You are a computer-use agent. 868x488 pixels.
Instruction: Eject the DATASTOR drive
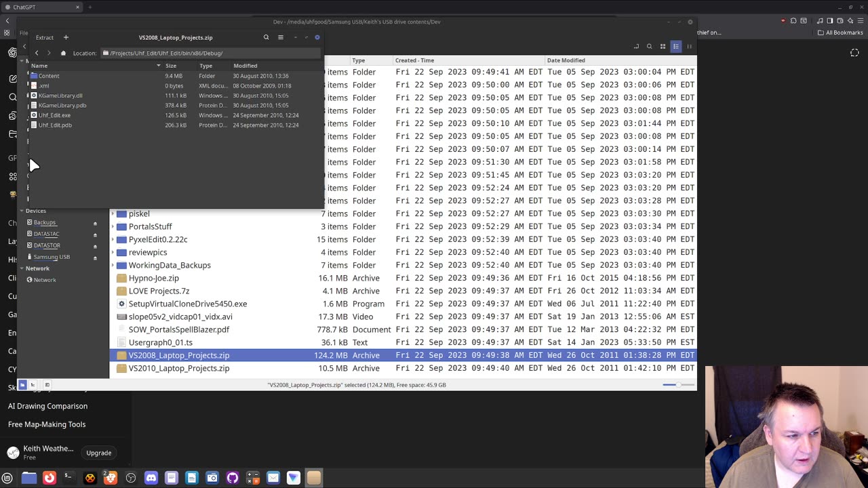click(95, 246)
